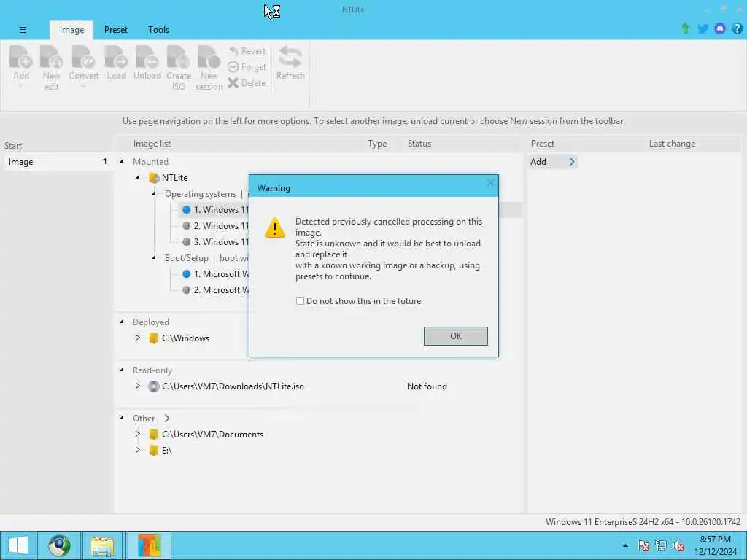Image resolution: width=747 pixels, height=560 pixels.
Task: Check Do not show this in the future
Action: pos(300,301)
